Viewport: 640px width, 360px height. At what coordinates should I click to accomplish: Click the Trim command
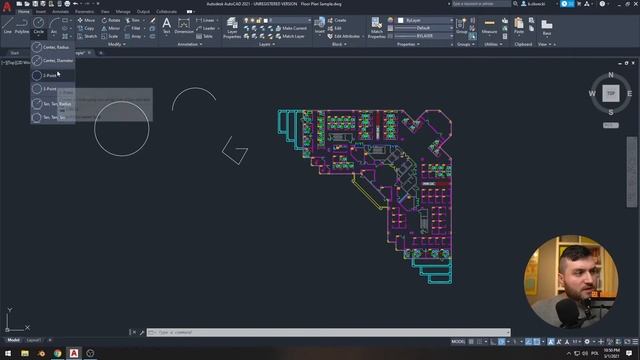pyautogui.click(x=132, y=20)
